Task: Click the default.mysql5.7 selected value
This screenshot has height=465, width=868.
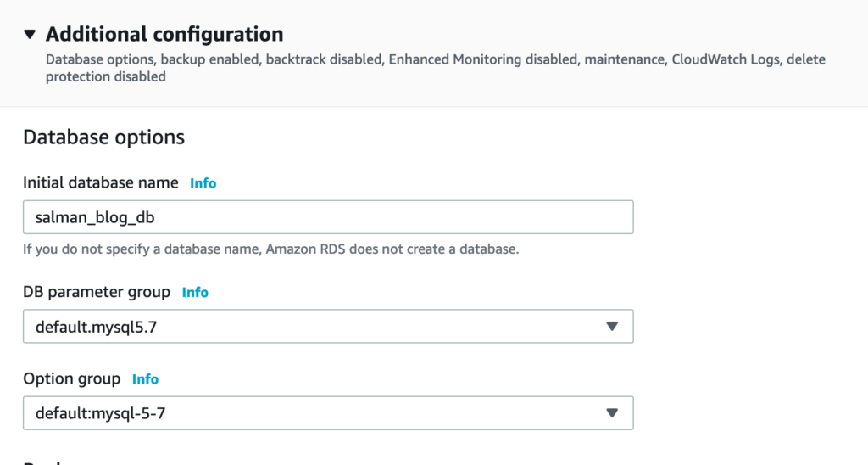Action: pos(97,327)
